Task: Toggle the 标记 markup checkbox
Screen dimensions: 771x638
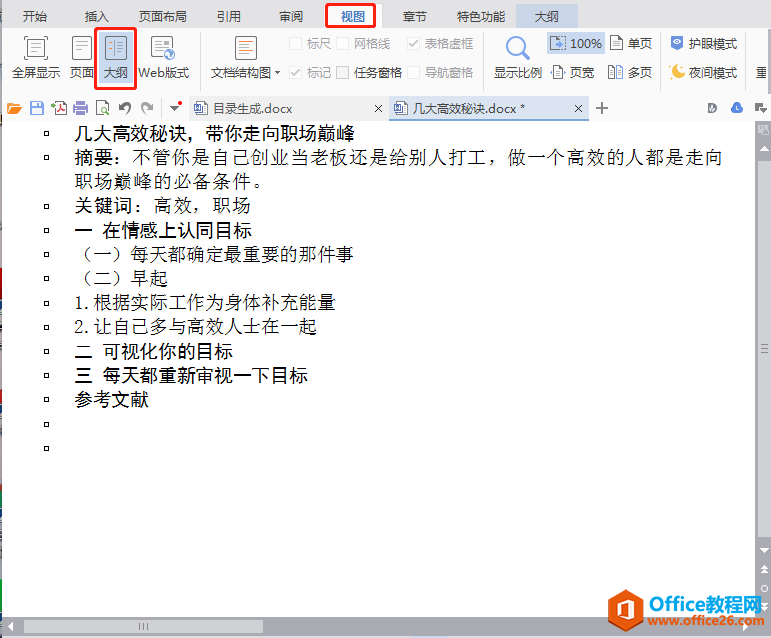Action: click(296, 73)
